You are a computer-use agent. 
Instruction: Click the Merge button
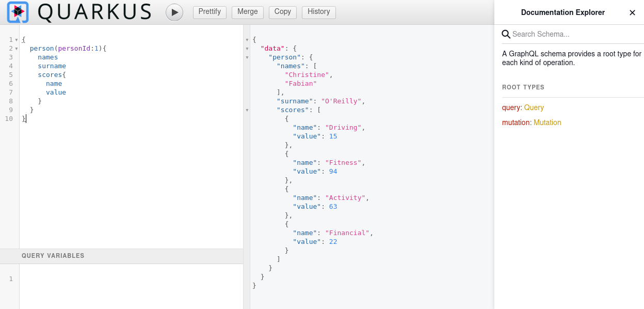pos(247,12)
